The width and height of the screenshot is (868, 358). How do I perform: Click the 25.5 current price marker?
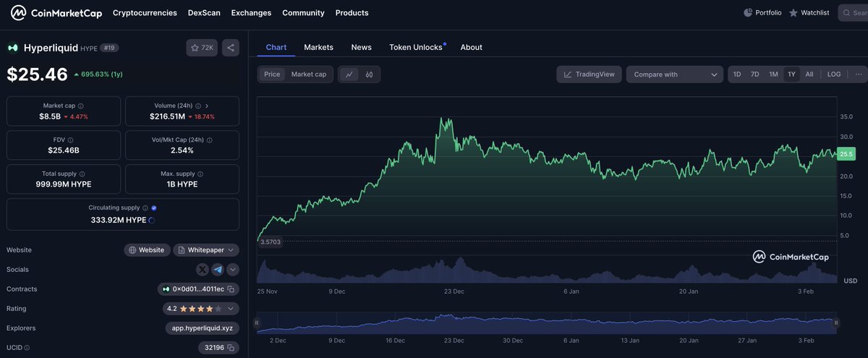[846, 154]
